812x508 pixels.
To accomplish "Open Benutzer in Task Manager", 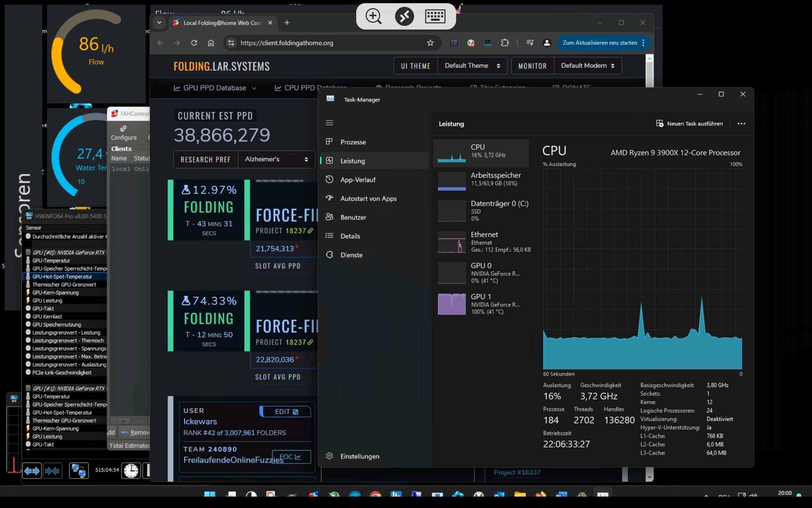I will [x=374, y=217].
